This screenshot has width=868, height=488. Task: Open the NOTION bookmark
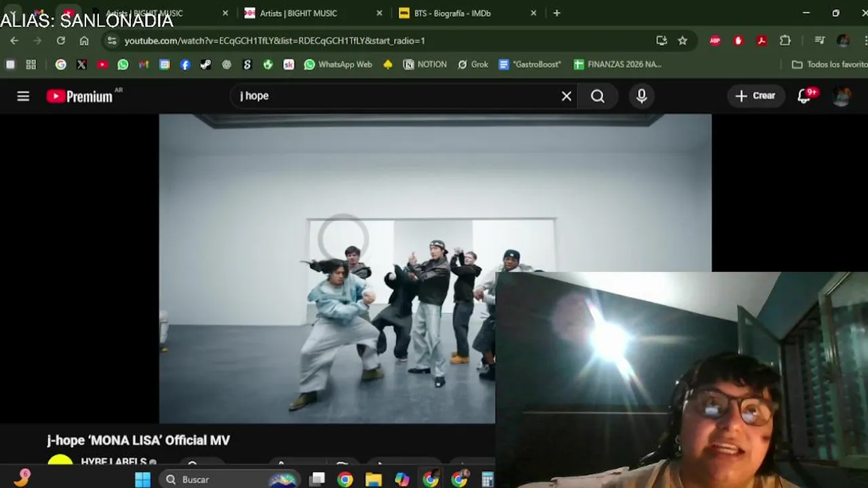425,64
